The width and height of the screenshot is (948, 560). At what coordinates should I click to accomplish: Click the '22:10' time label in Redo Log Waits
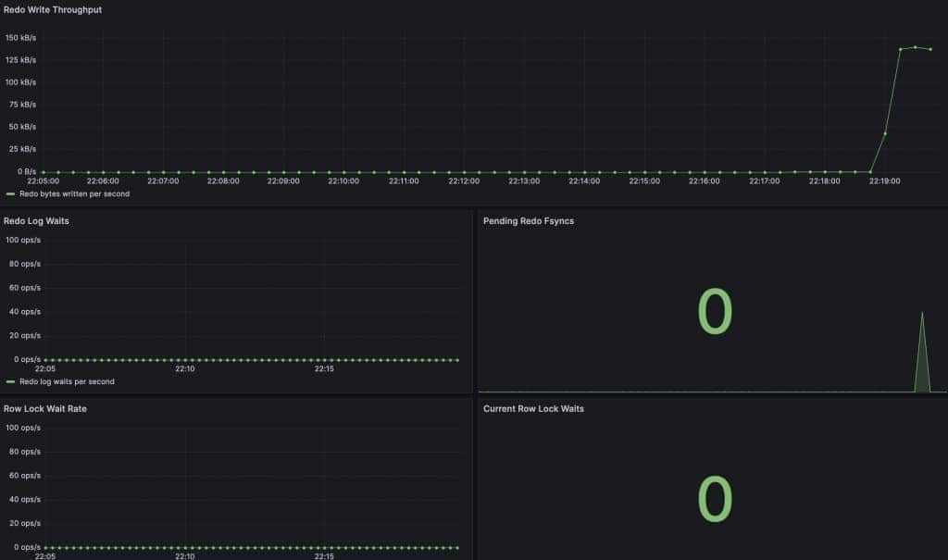185,369
